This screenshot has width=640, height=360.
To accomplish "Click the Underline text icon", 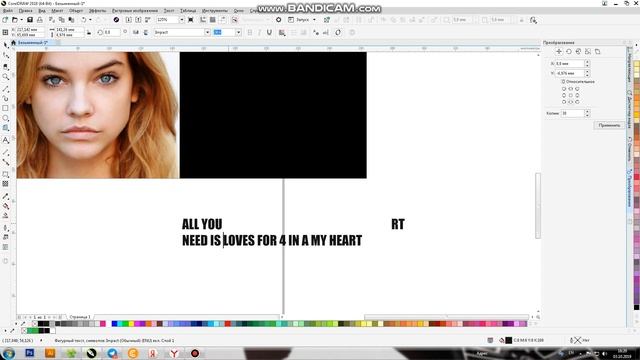I will pos(269,32).
